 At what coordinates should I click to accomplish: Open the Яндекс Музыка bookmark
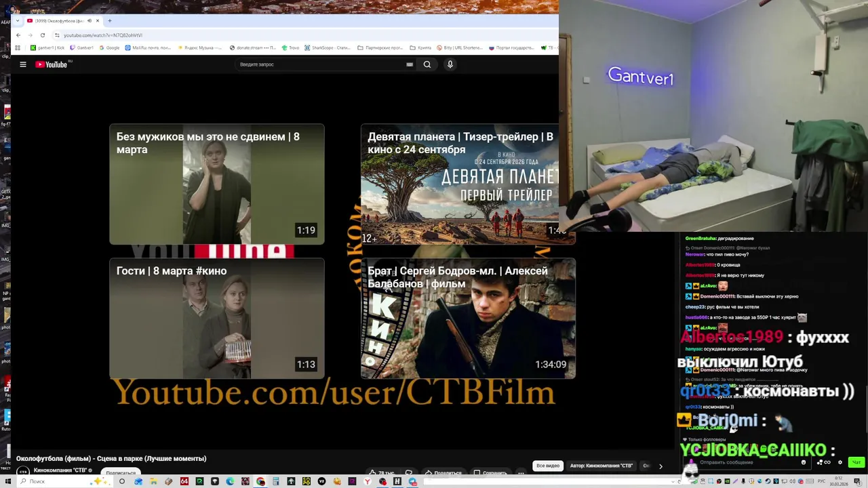(200, 47)
